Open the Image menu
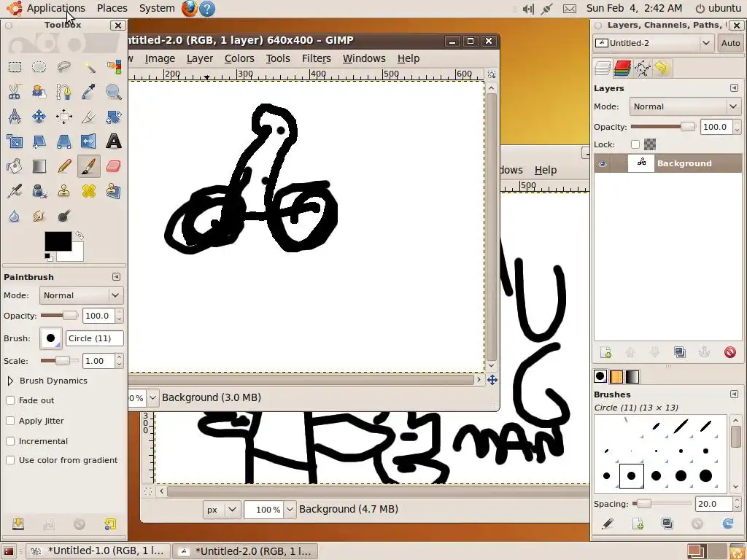The image size is (747, 560). tap(160, 58)
